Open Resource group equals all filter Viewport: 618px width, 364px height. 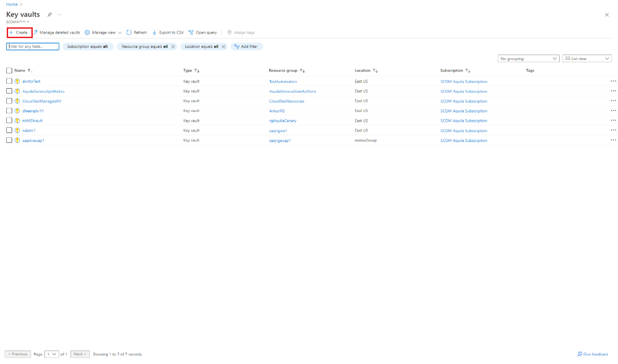[x=145, y=47]
